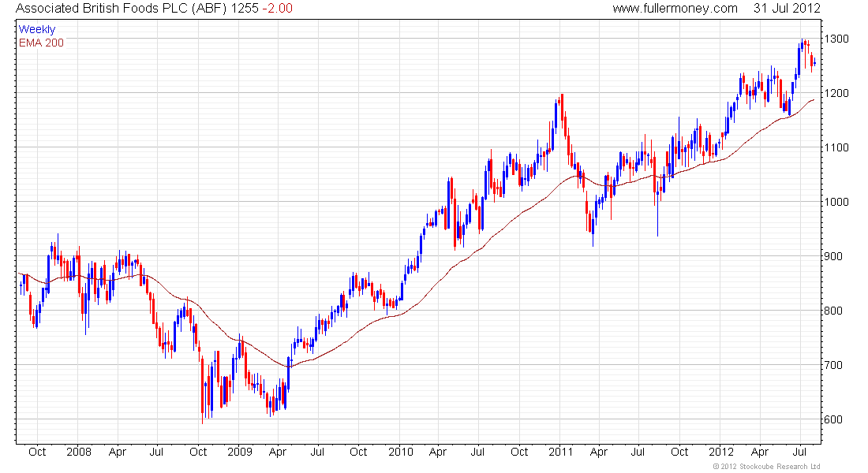Click the price change '-2.00'
The width and height of the screenshot is (868, 473).
coord(277,9)
